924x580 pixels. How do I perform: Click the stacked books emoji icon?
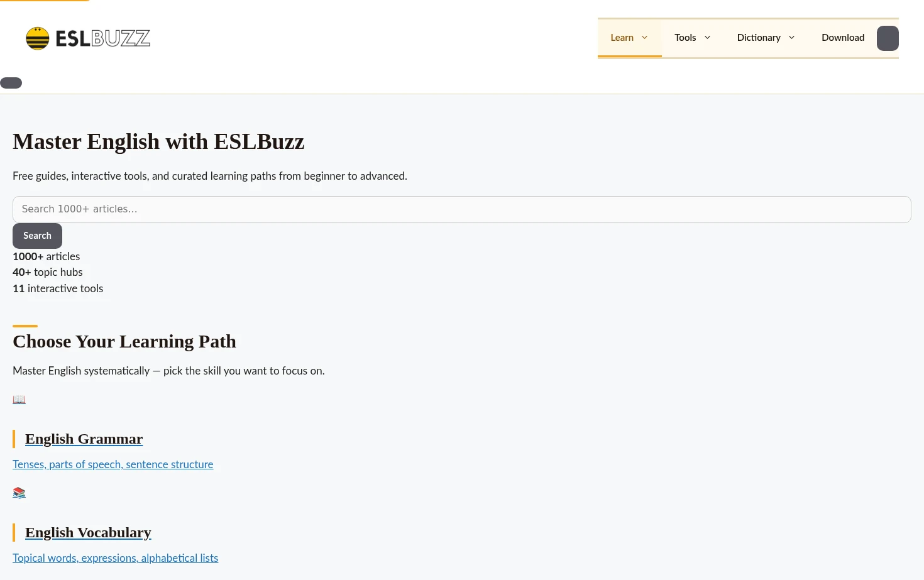(19, 493)
